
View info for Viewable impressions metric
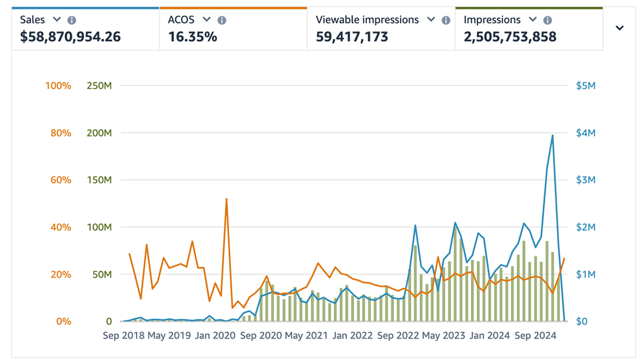(446, 20)
